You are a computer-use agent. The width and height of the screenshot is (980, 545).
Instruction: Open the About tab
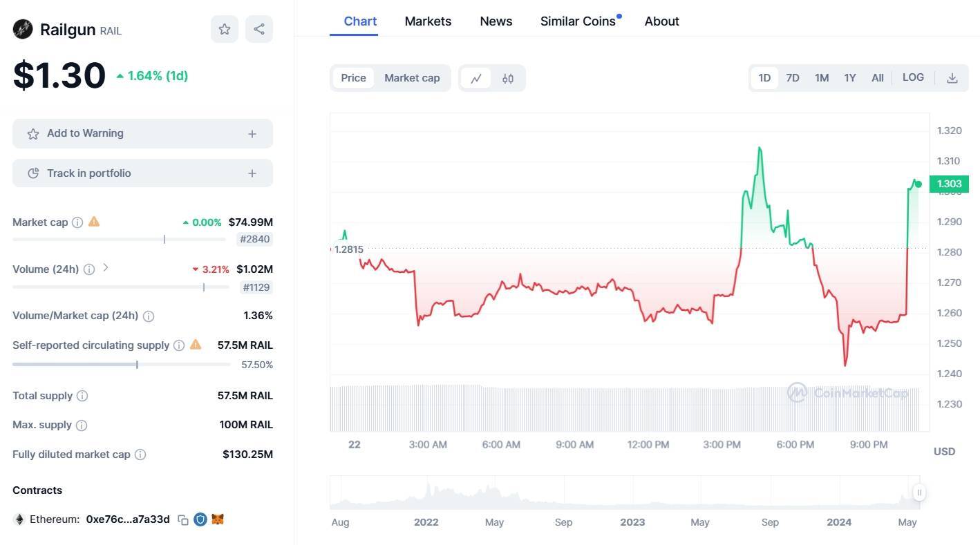point(662,21)
